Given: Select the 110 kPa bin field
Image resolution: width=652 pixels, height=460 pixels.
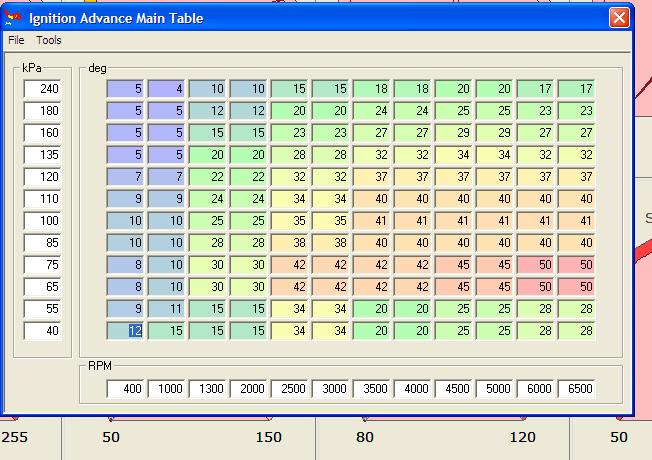Looking at the screenshot, I should tap(42, 199).
